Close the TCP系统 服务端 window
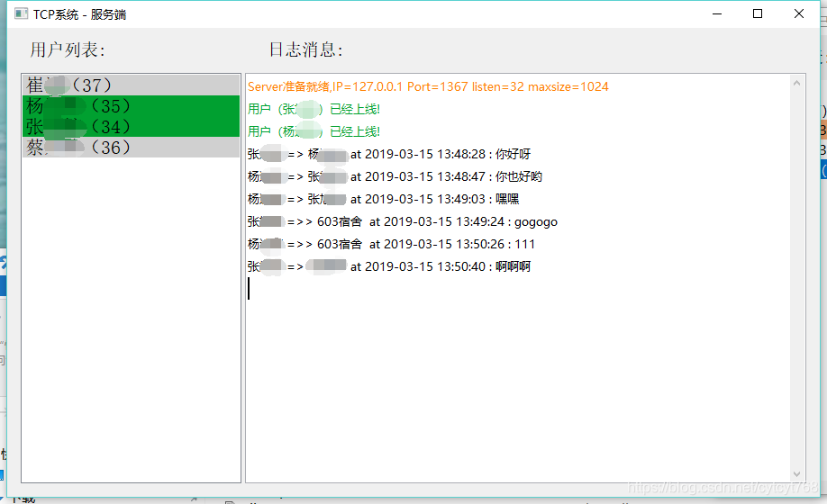827x504 pixels. (x=798, y=13)
